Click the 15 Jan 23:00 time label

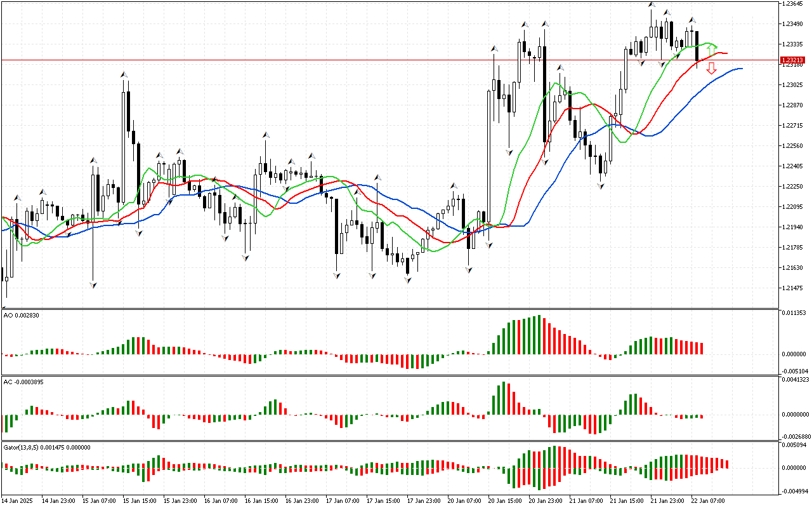point(181,501)
